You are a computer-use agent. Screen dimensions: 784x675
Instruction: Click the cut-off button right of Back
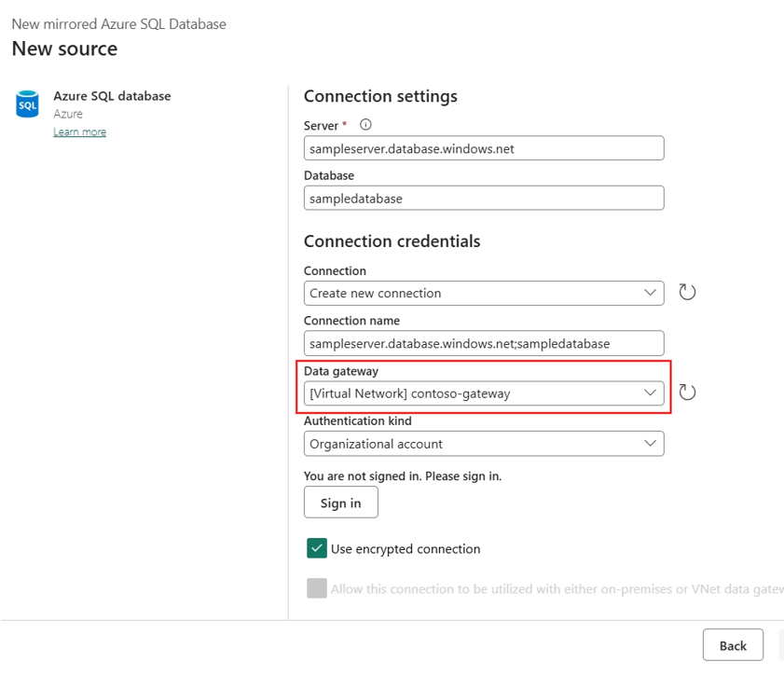pyautogui.click(x=780, y=645)
